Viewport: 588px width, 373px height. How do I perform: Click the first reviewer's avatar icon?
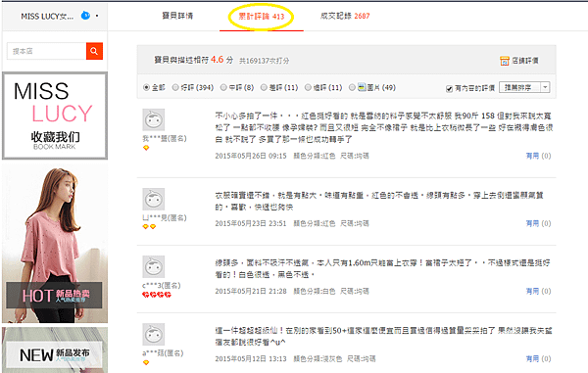[154, 119]
